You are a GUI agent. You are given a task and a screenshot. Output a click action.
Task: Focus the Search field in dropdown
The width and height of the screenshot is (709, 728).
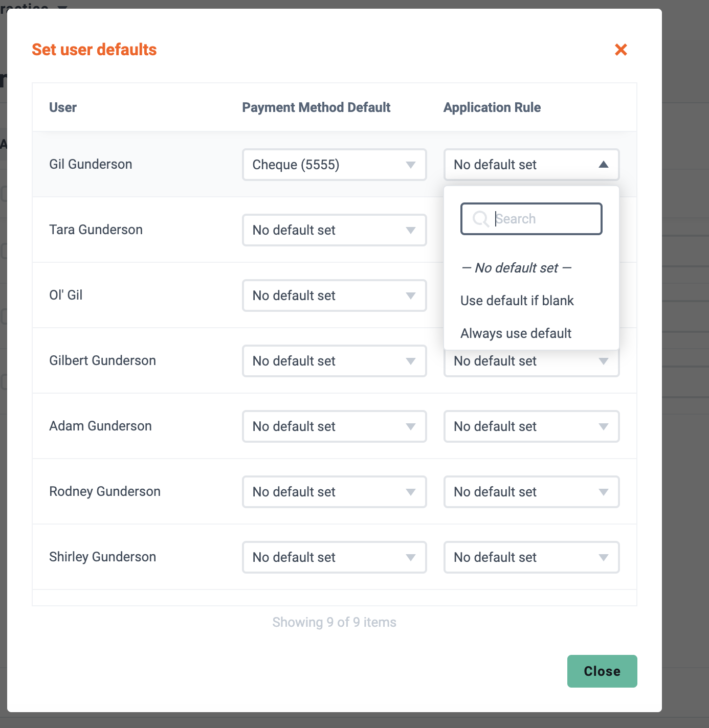pos(531,219)
